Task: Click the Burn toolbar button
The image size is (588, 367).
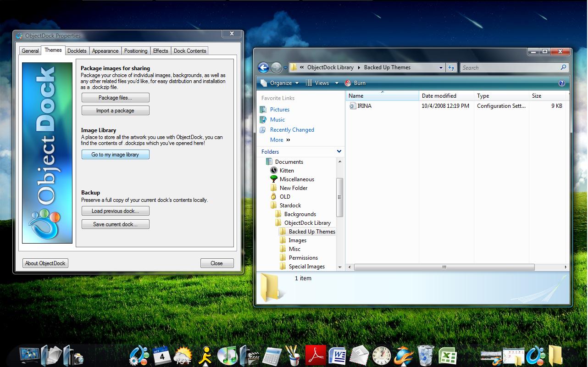Action: [355, 83]
